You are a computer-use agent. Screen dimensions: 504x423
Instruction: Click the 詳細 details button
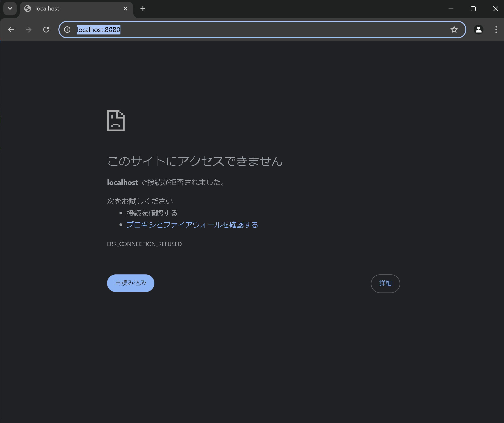tap(385, 283)
